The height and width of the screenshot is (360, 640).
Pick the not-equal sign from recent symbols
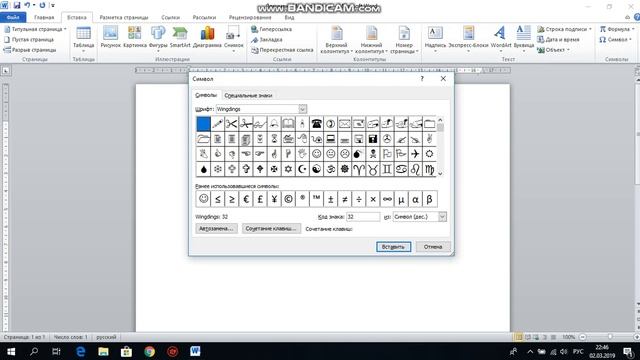[x=344, y=199]
